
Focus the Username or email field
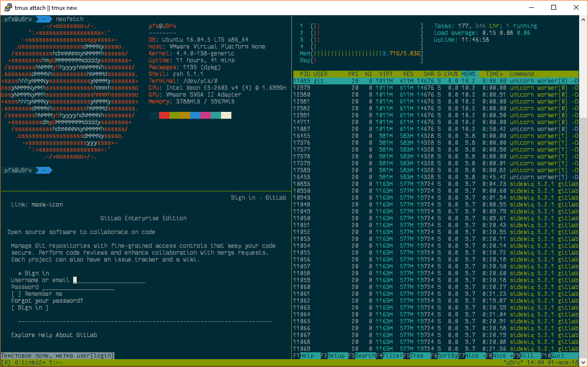pos(109,280)
